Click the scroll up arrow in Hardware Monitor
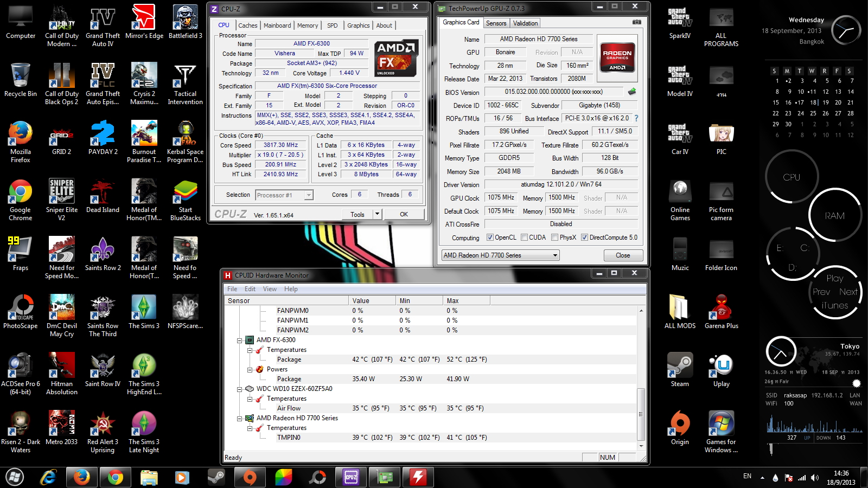Image resolution: width=868 pixels, height=488 pixels. click(x=641, y=311)
